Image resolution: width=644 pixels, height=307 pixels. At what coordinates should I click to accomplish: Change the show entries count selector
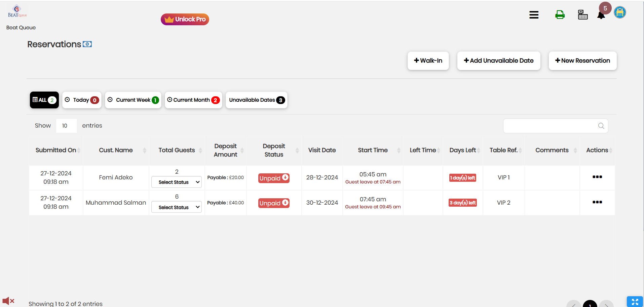pyautogui.click(x=66, y=126)
